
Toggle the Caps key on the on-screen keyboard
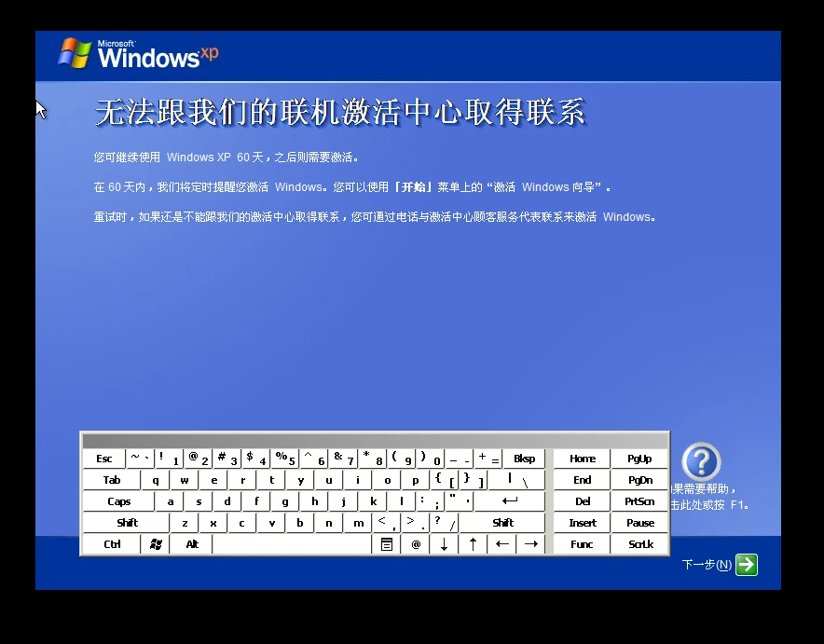pyautogui.click(x=117, y=500)
